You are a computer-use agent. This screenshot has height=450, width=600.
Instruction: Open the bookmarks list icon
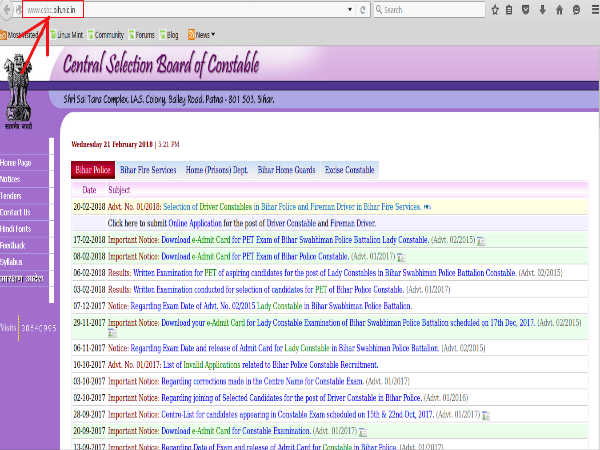pyautogui.click(x=509, y=10)
